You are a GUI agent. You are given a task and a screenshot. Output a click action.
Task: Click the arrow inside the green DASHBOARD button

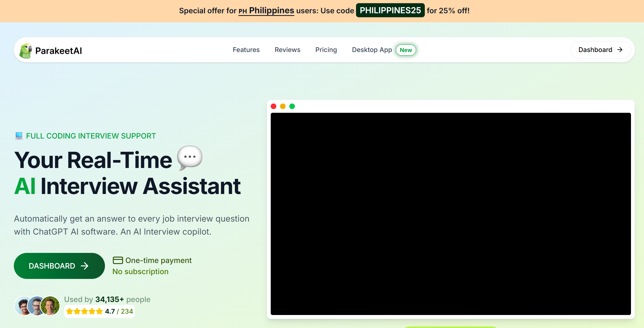pos(84,266)
